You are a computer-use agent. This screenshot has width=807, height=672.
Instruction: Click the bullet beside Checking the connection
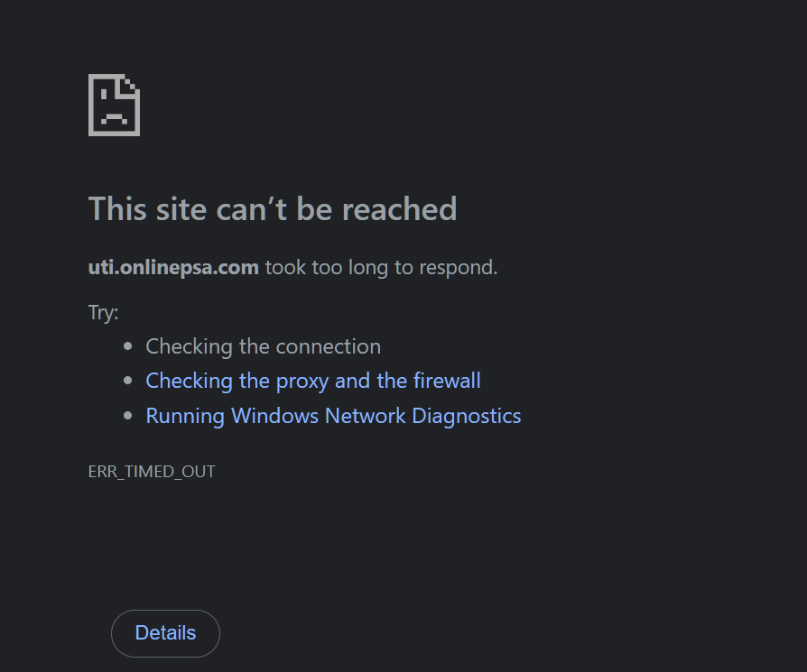(127, 346)
